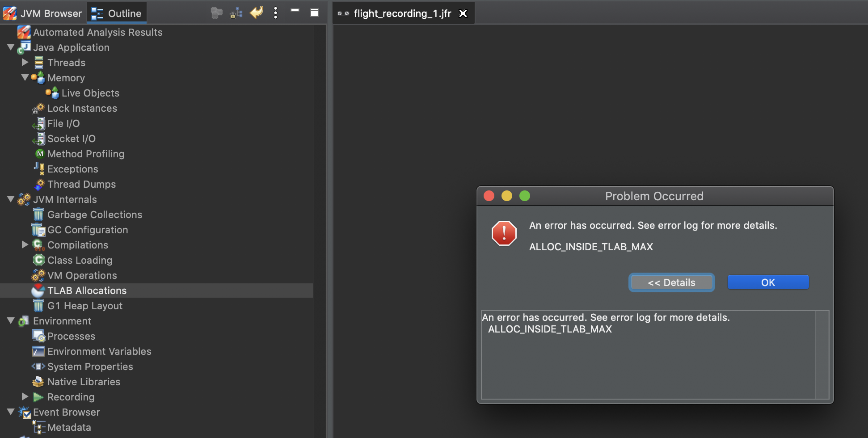This screenshot has width=868, height=438.
Task: Hide details with the << Details button
Action: [671, 282]
